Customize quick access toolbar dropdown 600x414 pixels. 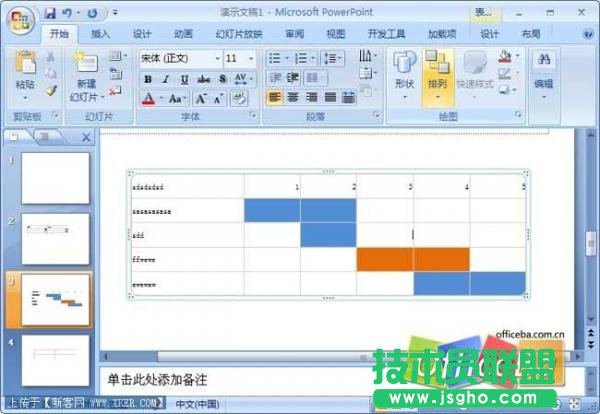115,13
